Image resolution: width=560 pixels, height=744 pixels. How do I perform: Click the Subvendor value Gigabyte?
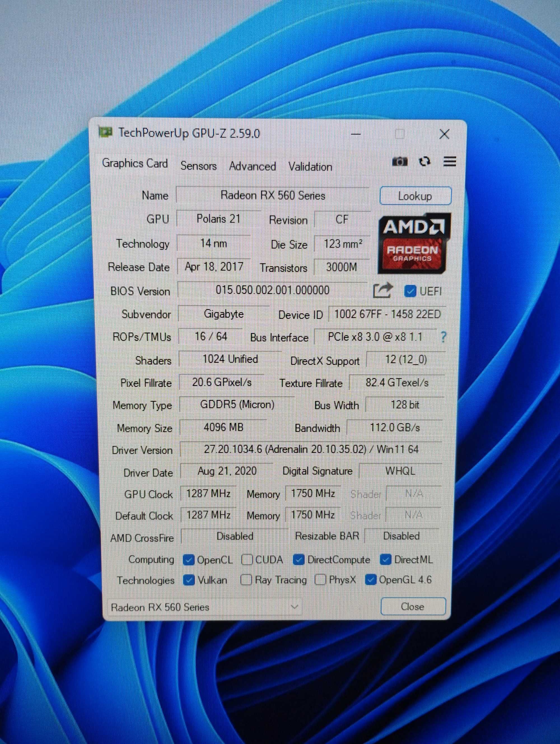coord(224,314)
